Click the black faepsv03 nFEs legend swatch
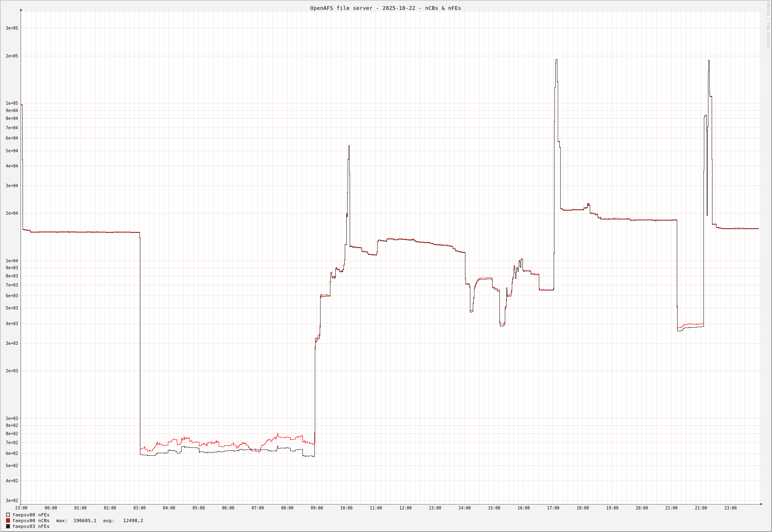 (x=8, y=526)
